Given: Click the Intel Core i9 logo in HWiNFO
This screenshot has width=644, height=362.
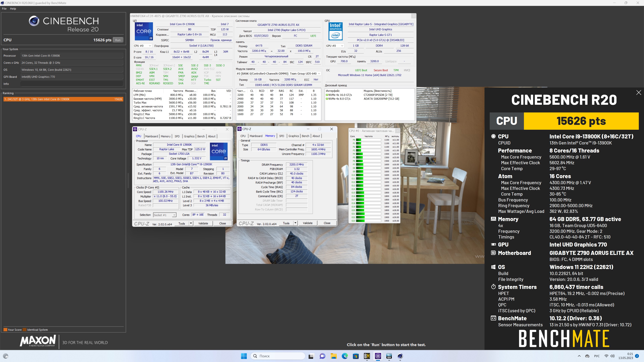Looking at the screenshot, I should click(x=144, y=31).
